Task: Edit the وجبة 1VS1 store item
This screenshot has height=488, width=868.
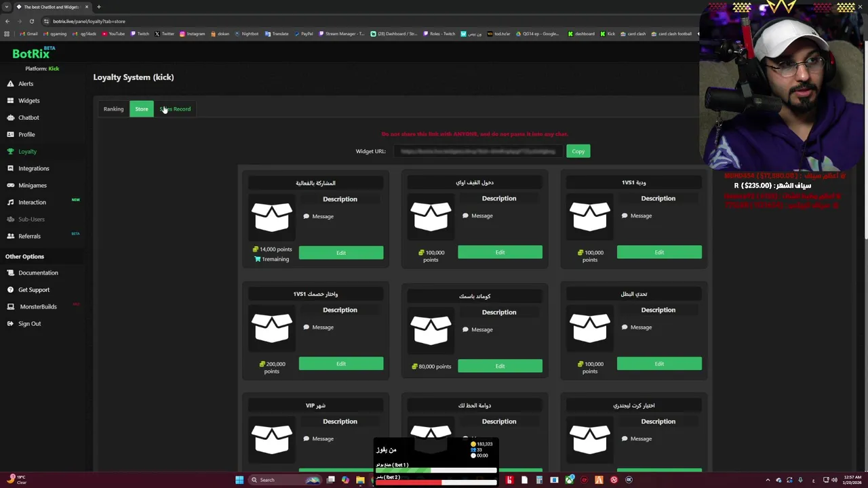Action: (x=659, y=252)
